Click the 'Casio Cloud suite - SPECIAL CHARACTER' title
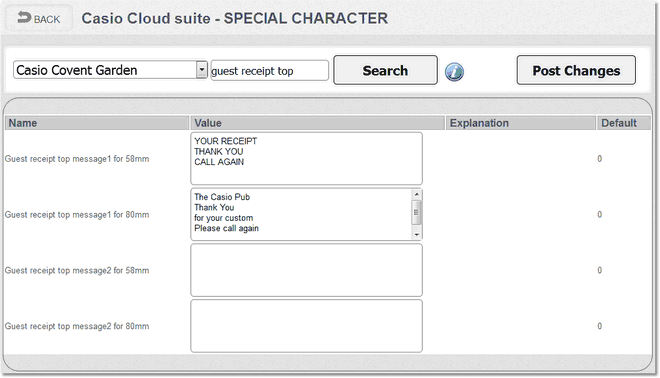The width and height of the screenshot is (660, 378). [234, 18]
